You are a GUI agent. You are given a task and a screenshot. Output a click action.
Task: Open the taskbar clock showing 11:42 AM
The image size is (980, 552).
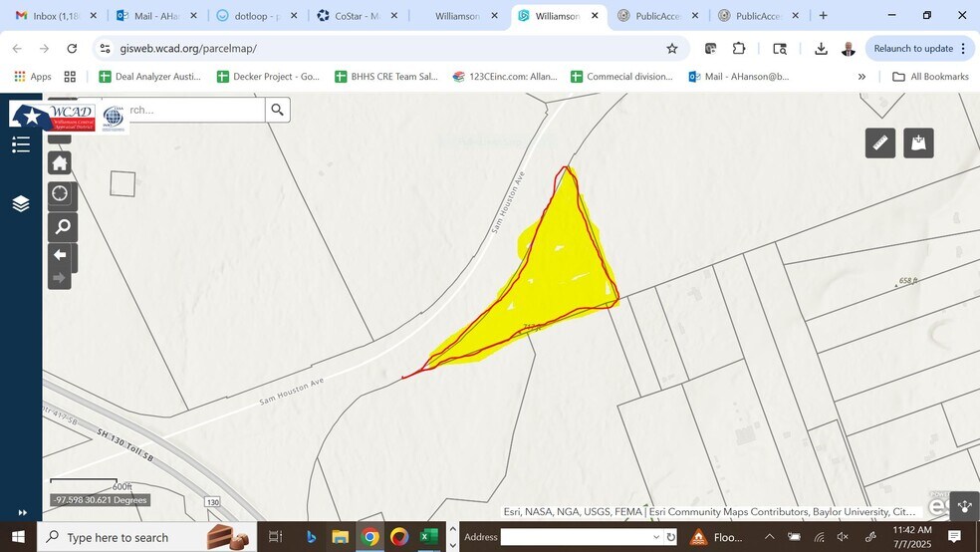(912, 537)
